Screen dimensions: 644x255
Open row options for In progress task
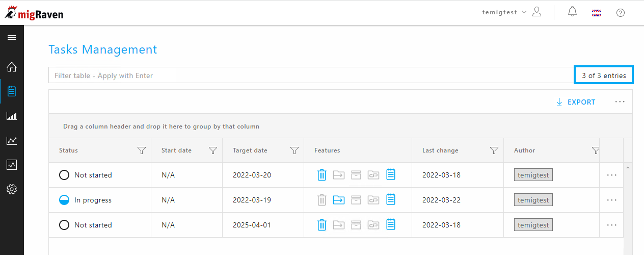(612, 200)
